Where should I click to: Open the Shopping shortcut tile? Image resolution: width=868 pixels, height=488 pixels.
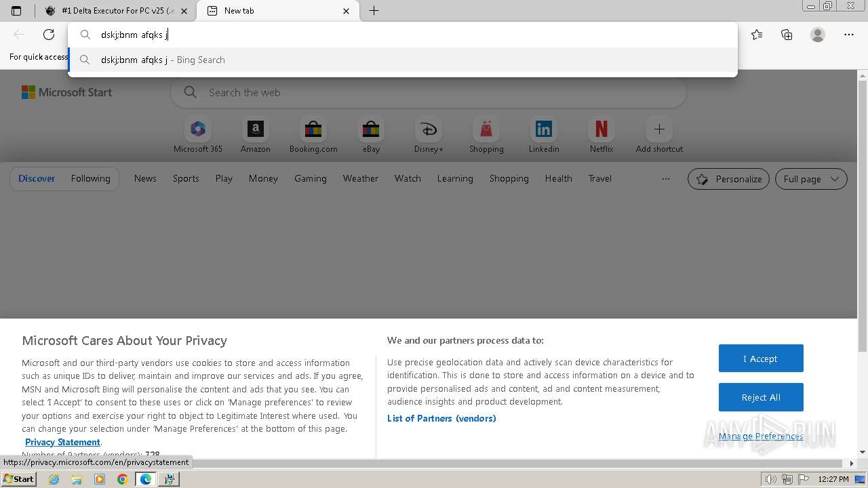pyautogui.click(x=486, y=136)
